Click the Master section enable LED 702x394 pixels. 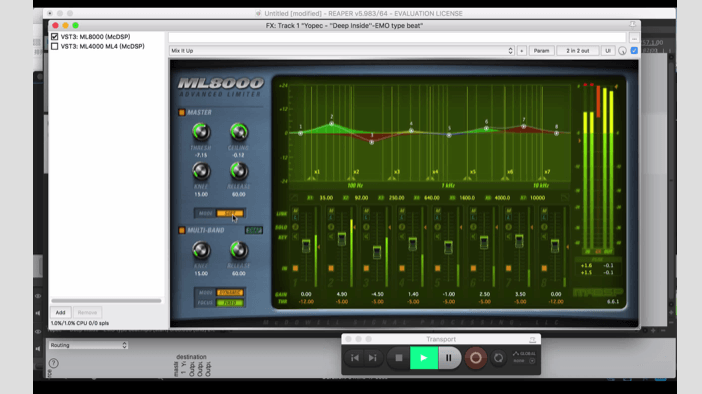click(x=182, y=112)
